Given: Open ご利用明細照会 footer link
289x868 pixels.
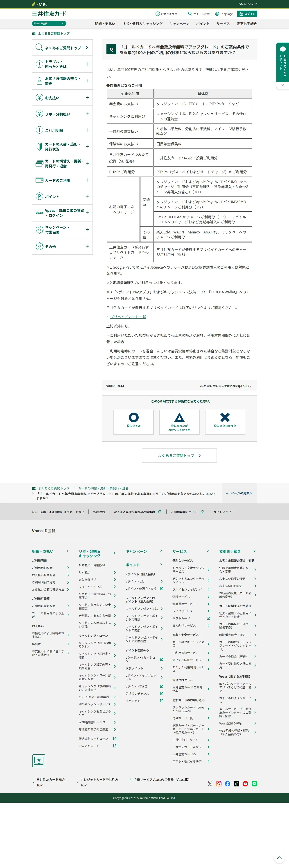Looking at the screenshot, I should pyautogui.click(x=50, y=568).
